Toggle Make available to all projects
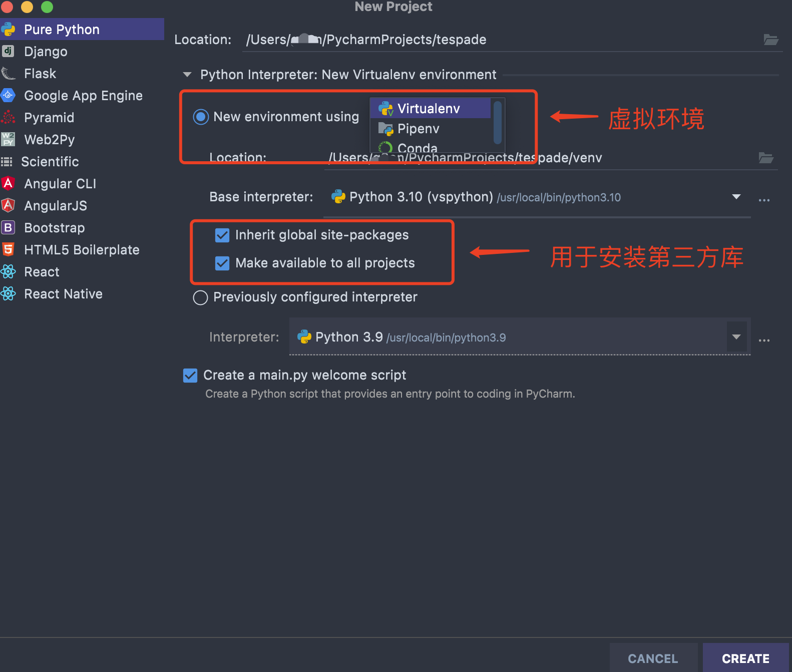 pyautogui.click(x=222, y=263)
